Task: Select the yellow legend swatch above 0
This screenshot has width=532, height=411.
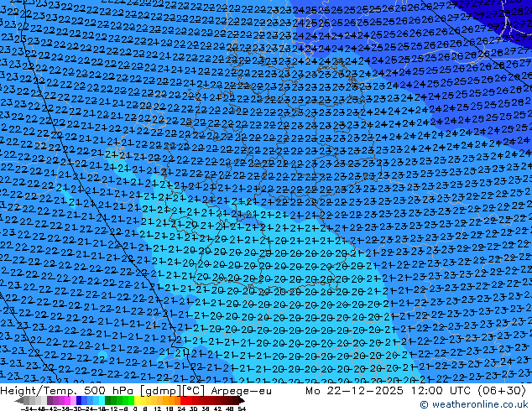Action: [x=137, y=400]
